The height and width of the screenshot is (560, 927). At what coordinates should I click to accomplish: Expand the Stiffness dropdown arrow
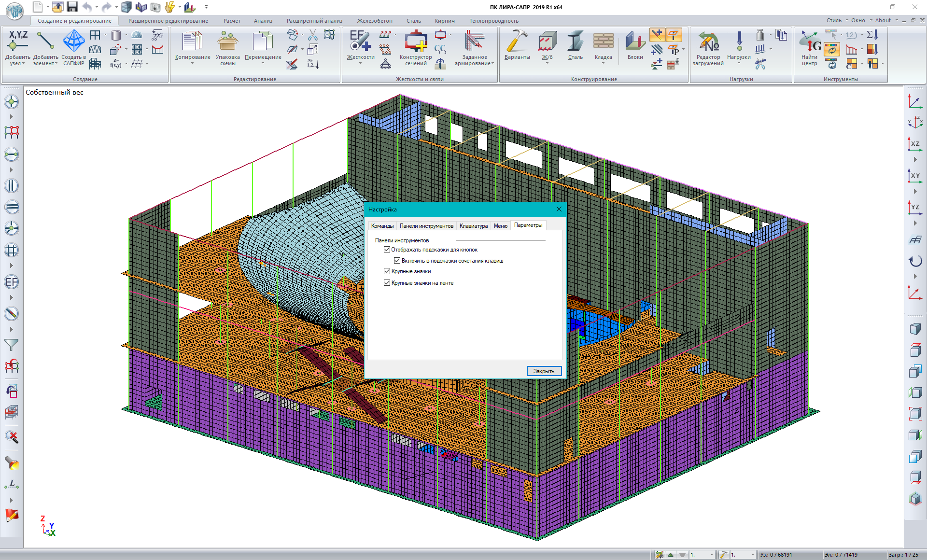[360, 63]
